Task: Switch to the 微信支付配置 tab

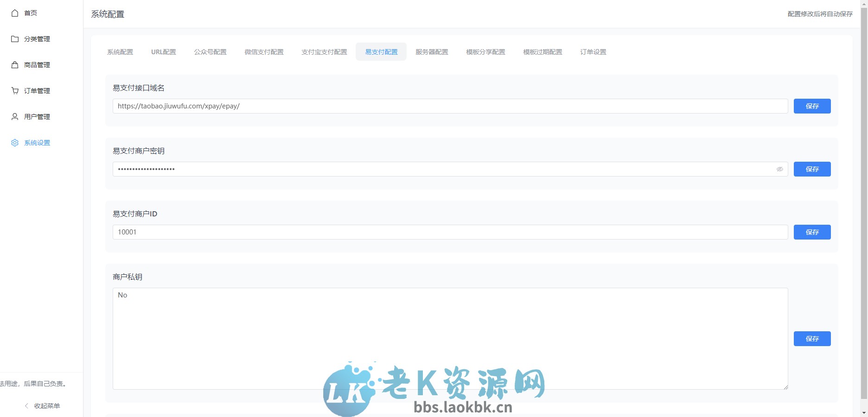Action: point(264,52)
